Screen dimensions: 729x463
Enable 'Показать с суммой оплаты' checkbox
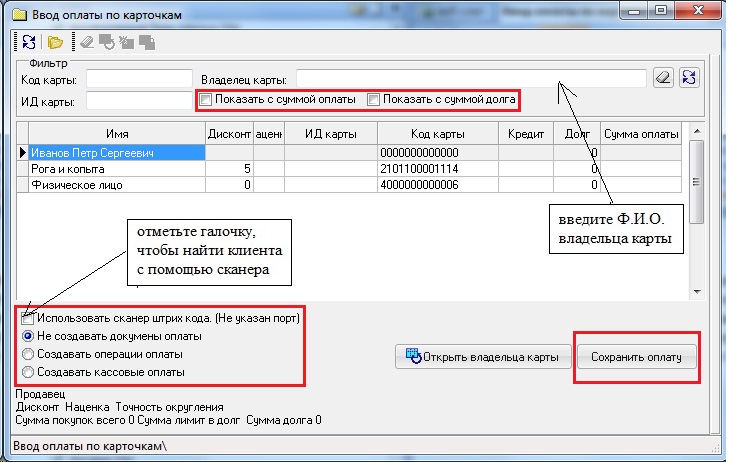[x=206, y=99]
